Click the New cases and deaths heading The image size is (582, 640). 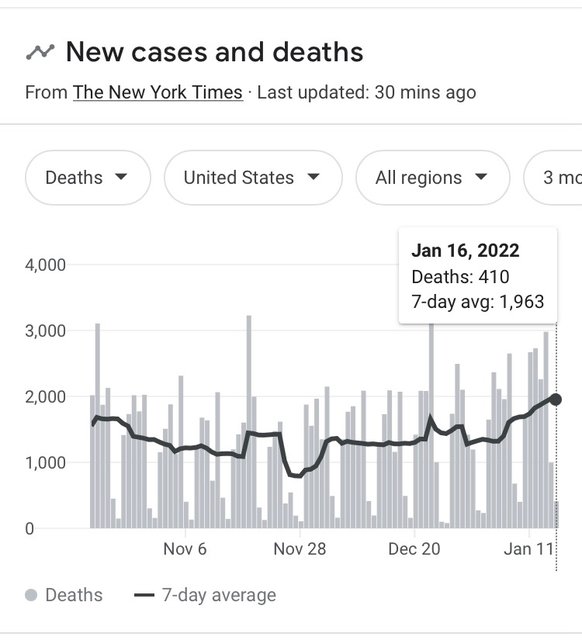pos(215,52)
